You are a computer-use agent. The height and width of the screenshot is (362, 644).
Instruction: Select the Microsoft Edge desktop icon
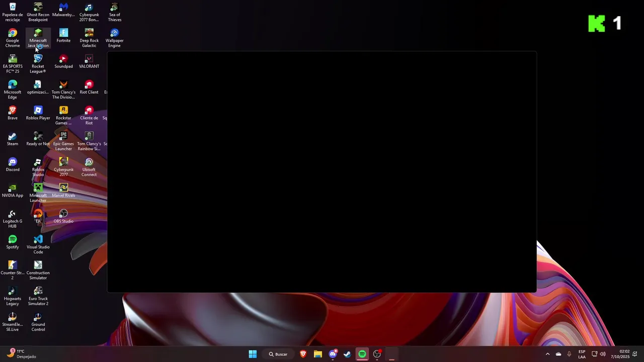(13, 90)
